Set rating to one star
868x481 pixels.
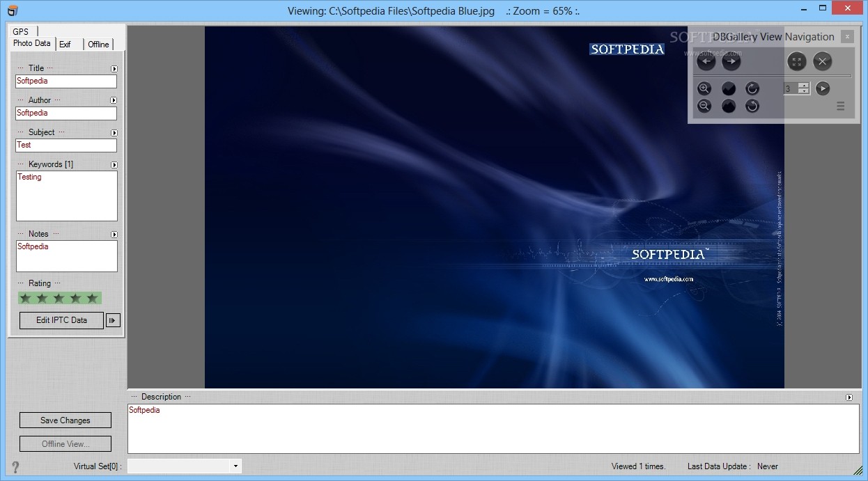[x=26, y=299]
